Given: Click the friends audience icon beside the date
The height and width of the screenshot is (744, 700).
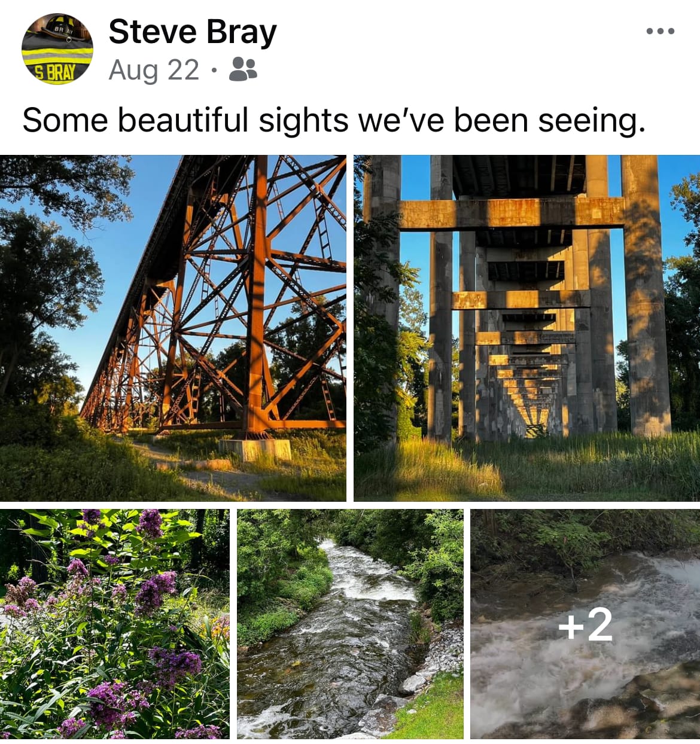Looking at the screenshot, I should tap(243, 69).
